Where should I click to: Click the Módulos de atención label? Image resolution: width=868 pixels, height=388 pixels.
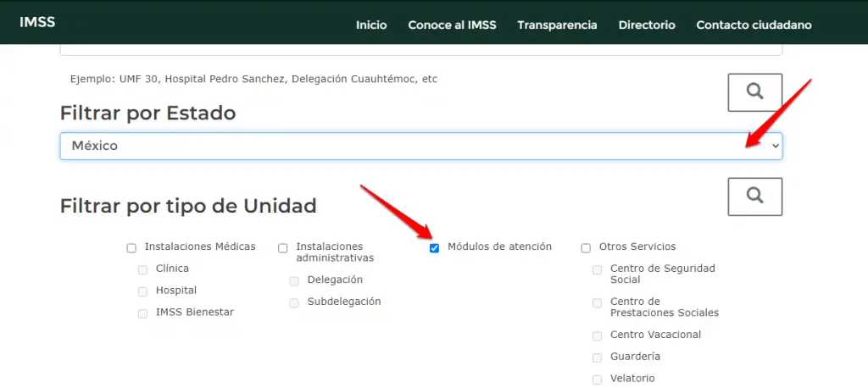click(499, 247)
